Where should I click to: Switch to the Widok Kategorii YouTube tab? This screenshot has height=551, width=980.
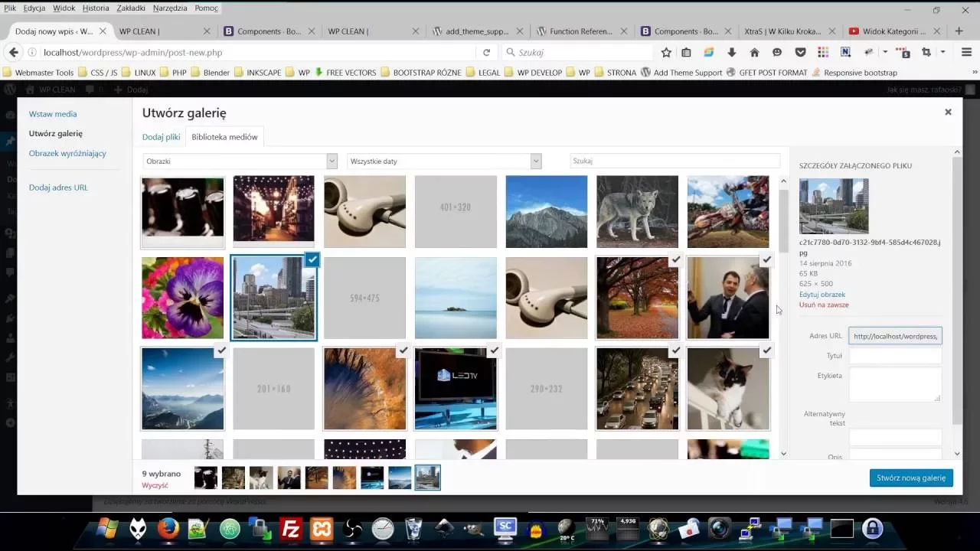pyautogui.click(x=893, y=31)
